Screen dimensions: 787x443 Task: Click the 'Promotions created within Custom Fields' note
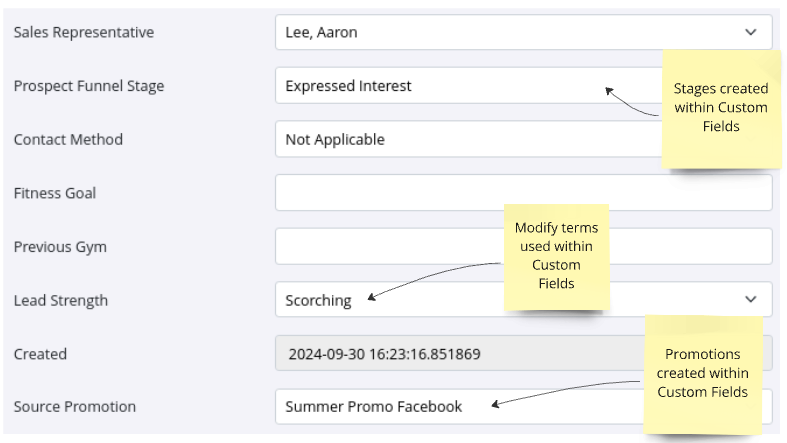702,373
